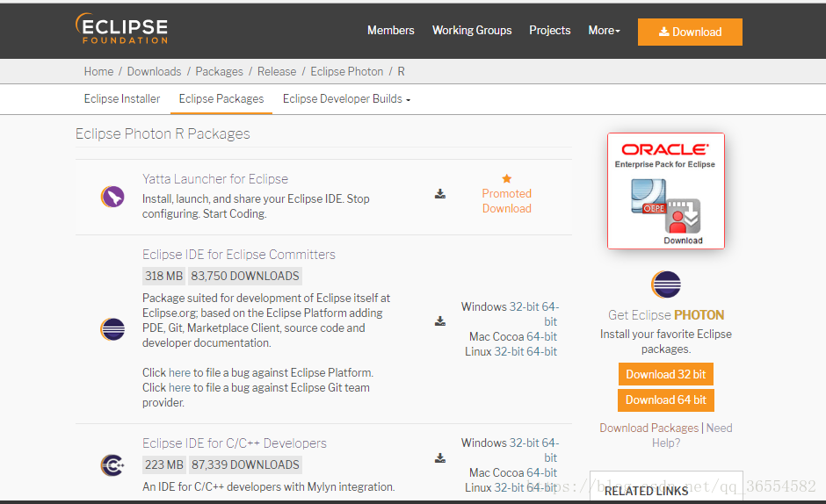Click the Eclipse Photon R Packages heading
Viewport: 826px width, 504px height.
click(163, 133)
